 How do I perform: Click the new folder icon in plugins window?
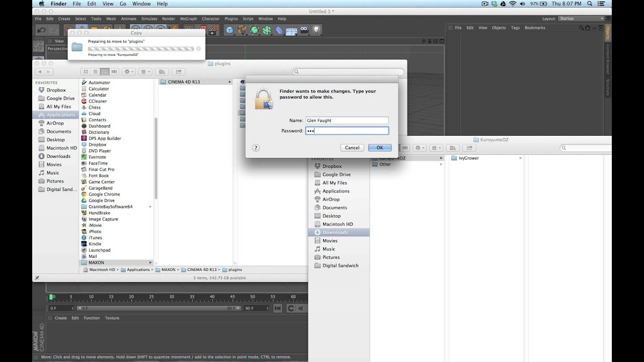162,72
